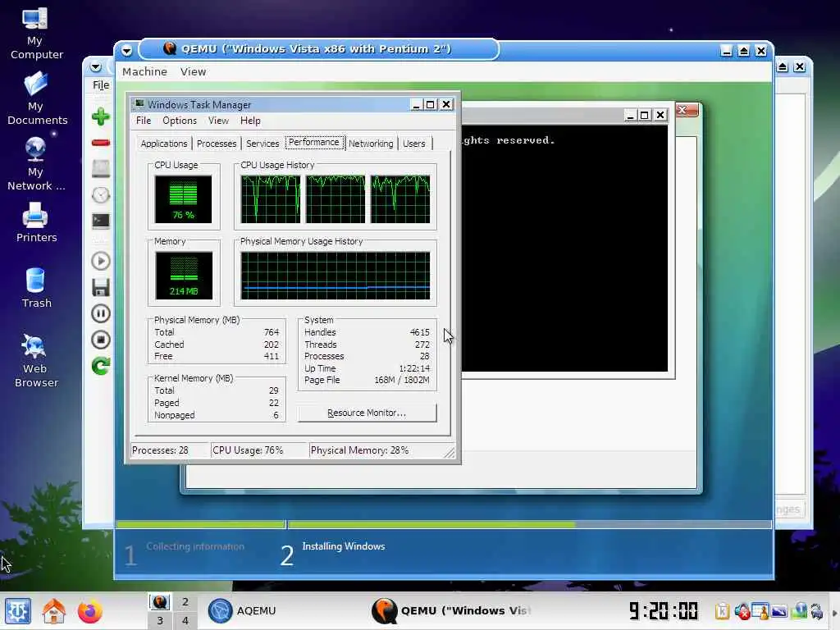This screenshot has width=840, height=630.
Task: Open the File menu in the AQEMU window
Action: point(101,84)
